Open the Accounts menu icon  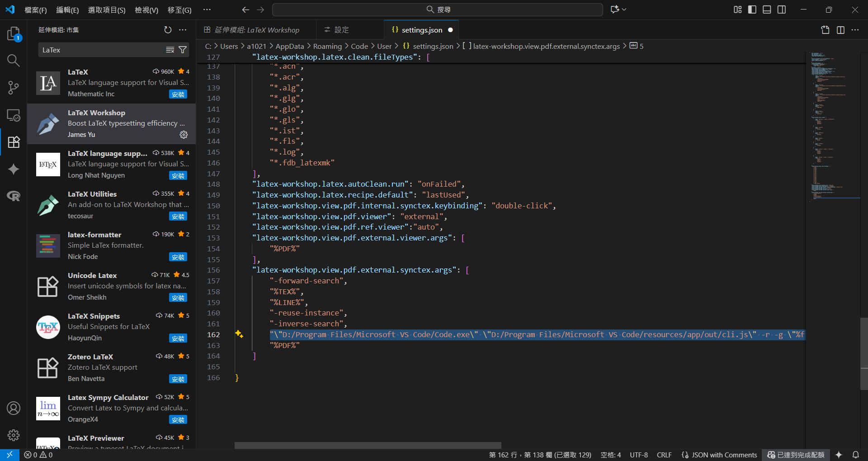(14, 408)
